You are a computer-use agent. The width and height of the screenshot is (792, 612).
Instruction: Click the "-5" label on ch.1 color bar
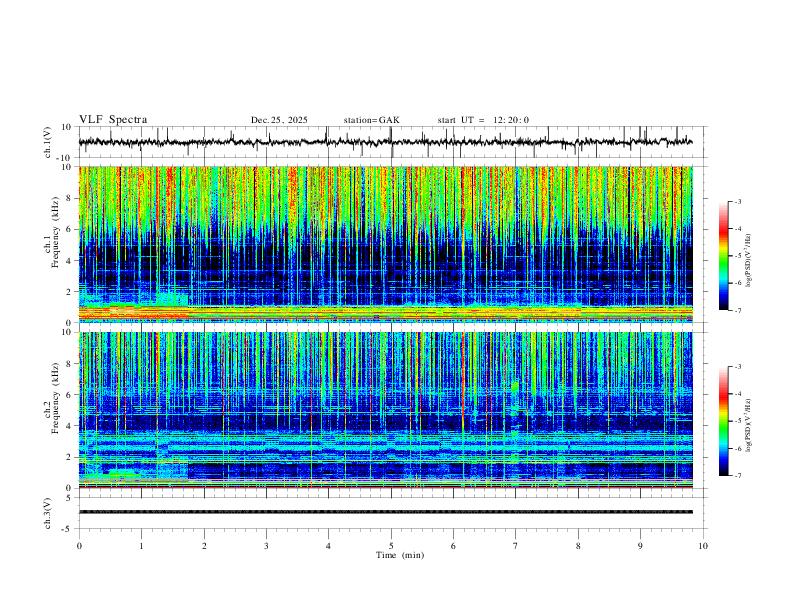pyautogui.click(x=738, y=256)
